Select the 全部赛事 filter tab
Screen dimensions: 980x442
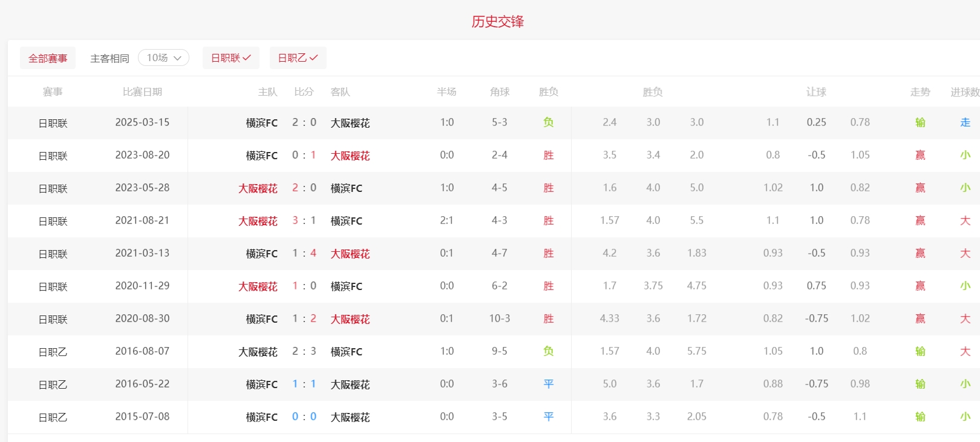(x=48, y=58)
